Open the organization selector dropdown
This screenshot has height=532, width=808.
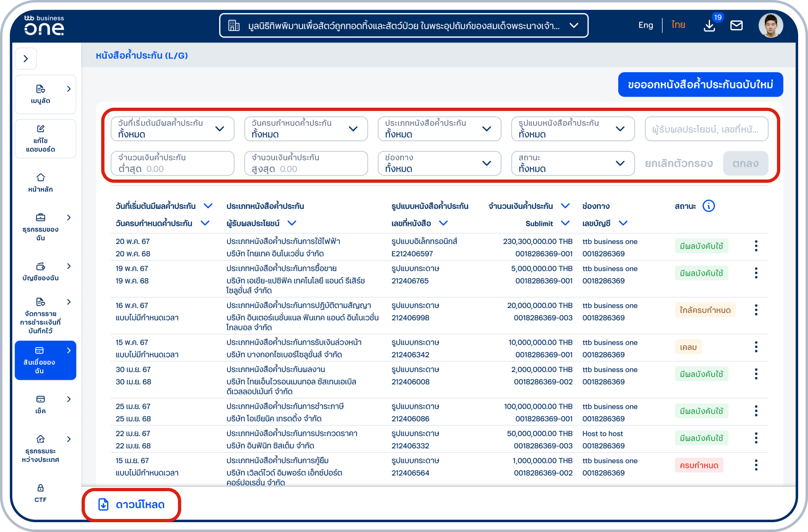click(404, 25)
